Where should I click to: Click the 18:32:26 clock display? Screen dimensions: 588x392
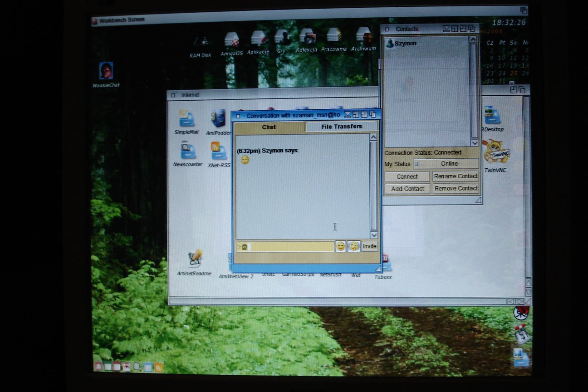509,22
